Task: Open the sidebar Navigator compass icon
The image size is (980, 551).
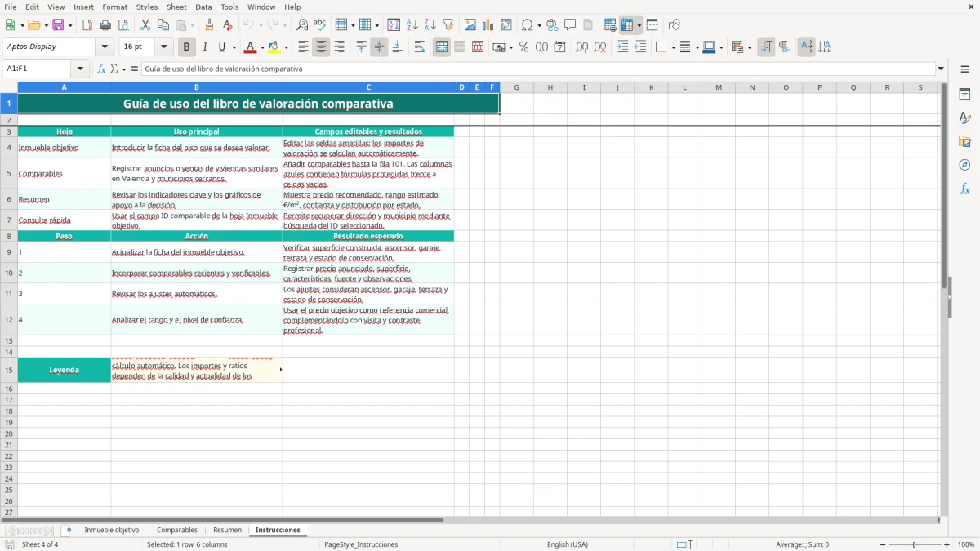Action: tap(964, 166)
